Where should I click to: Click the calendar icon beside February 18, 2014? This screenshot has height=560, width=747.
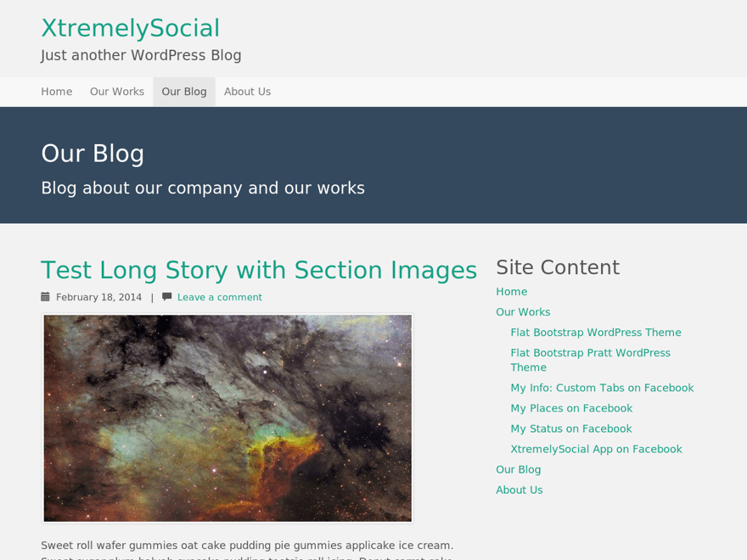click(x=45, y=297)
